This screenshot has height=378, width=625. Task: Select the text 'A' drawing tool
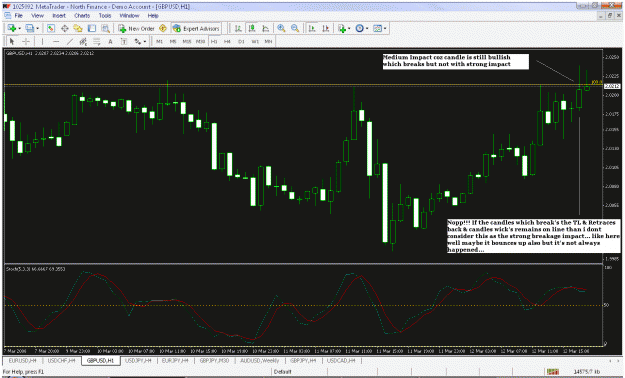pos(110,41)
